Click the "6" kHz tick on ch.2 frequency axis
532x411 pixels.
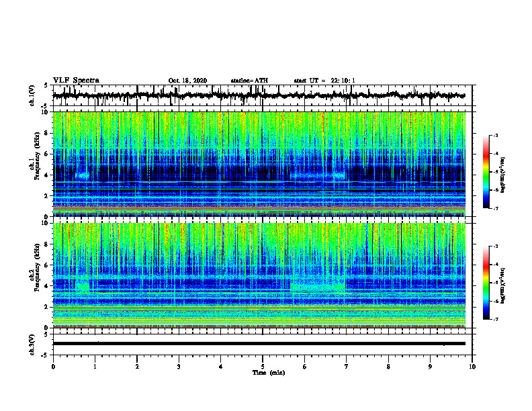(x=47, y=265)
